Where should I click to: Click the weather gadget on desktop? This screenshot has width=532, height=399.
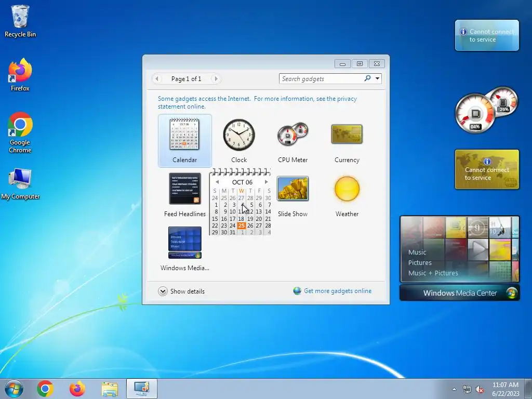487,35
